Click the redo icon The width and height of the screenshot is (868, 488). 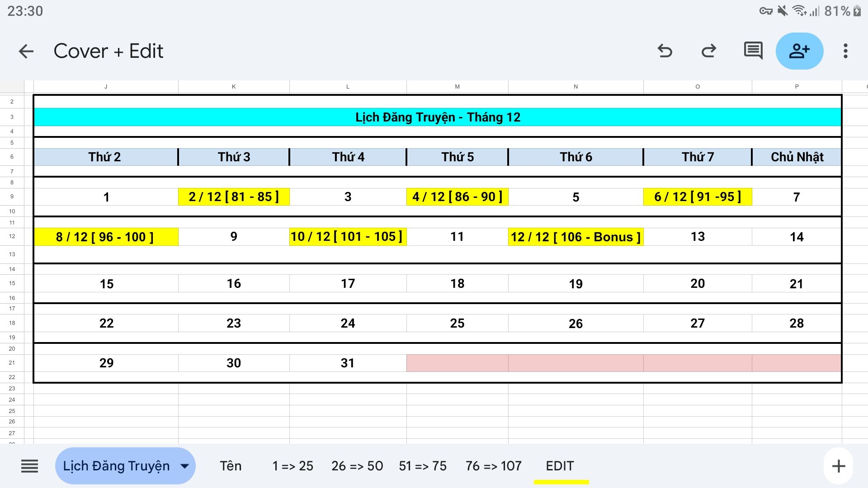[708, 51]
